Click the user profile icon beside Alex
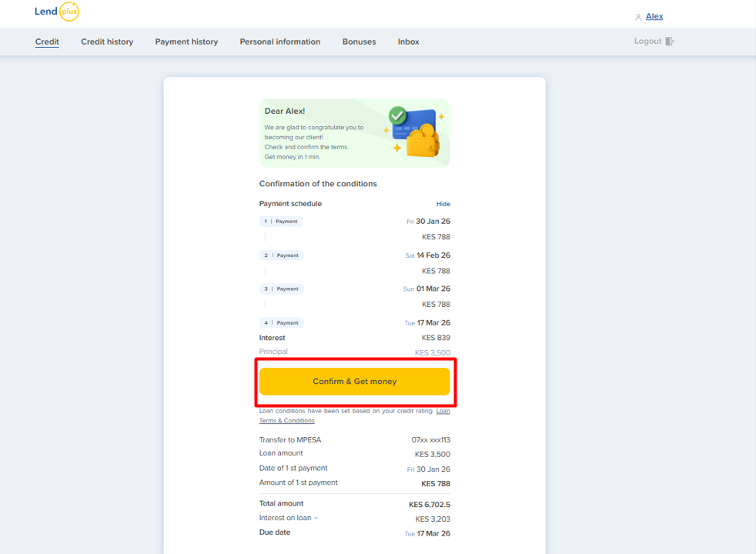Screen dimensions: 756x554 638,17
